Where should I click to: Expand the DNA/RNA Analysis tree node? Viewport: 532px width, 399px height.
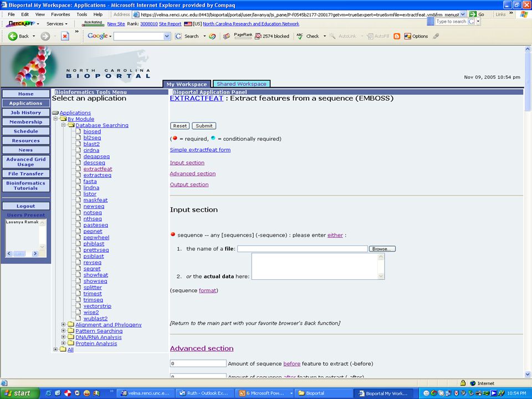[x=63, y=337]
